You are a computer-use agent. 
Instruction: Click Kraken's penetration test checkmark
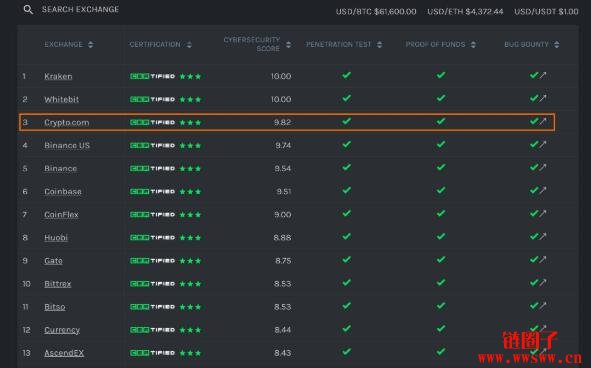(x=346, y=75)
